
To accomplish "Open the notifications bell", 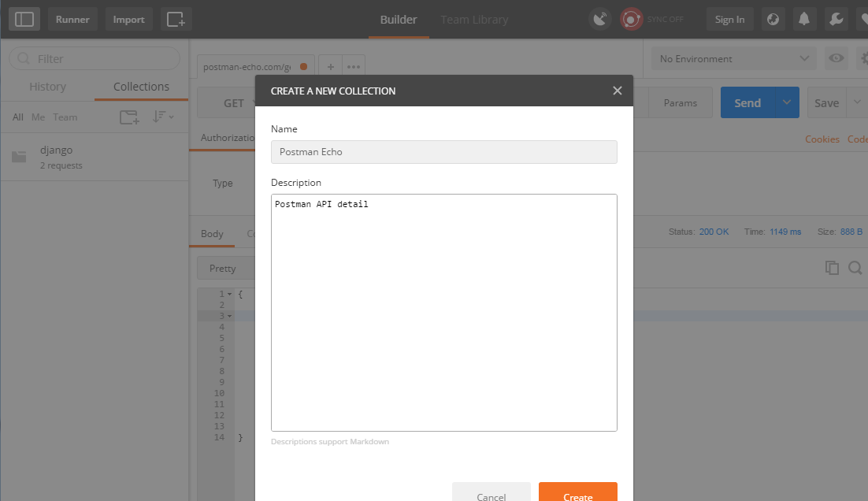I will 804,20.
